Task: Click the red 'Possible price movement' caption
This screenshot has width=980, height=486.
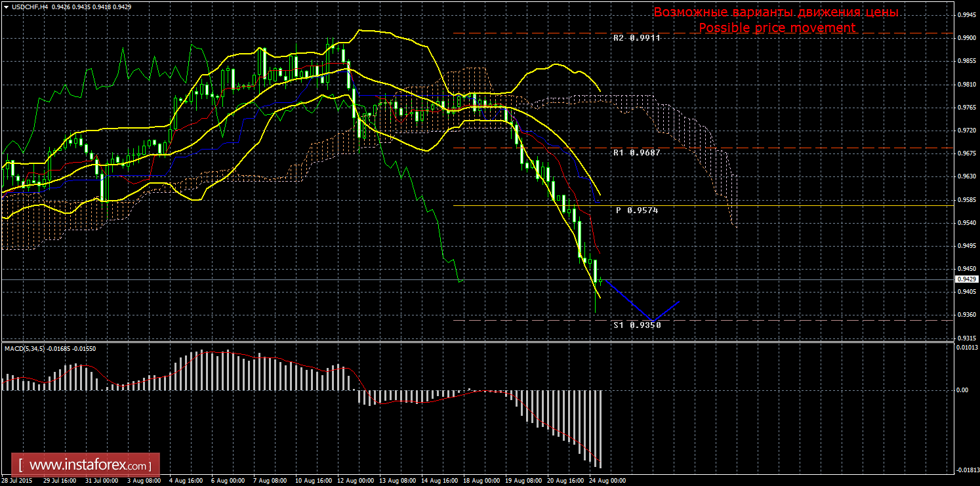Action: pos(777,28)
